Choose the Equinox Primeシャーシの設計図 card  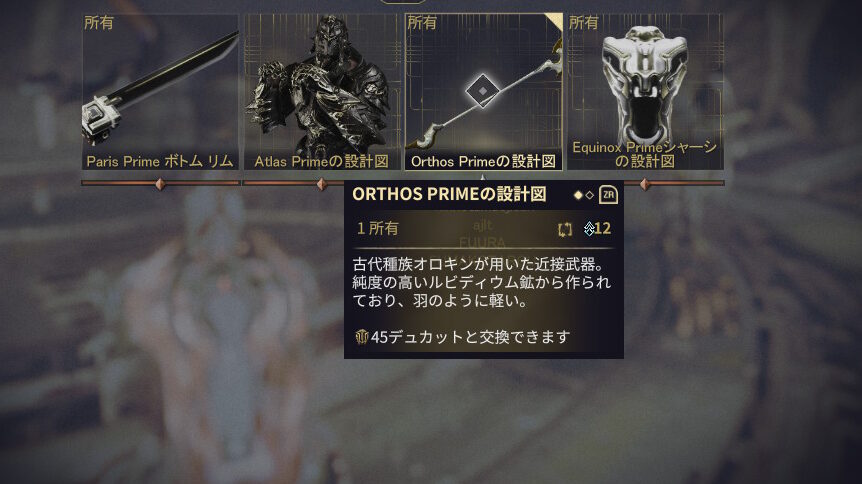pyautogui.click(x=645, y=92)
